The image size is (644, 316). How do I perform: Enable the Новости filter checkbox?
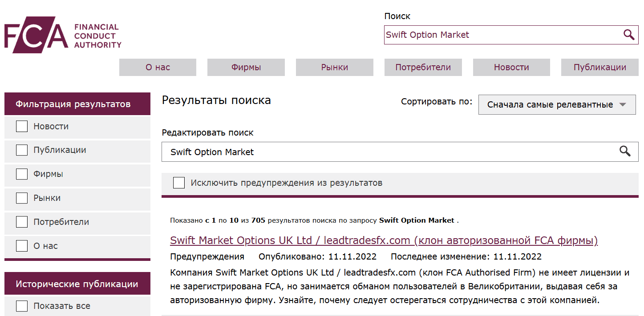tap(21, 126)
